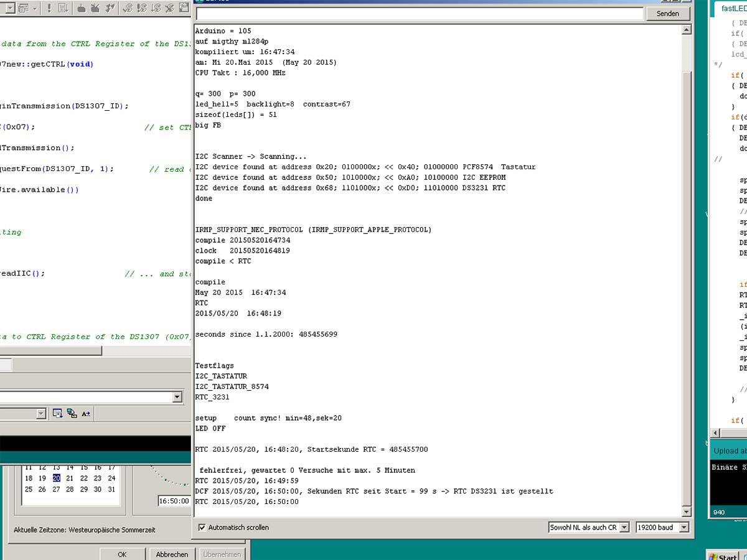The width and height of the screenshot is (747, 560).
Task: Click line number 940 in the Arduino status bar
Action: coord(718,513)
